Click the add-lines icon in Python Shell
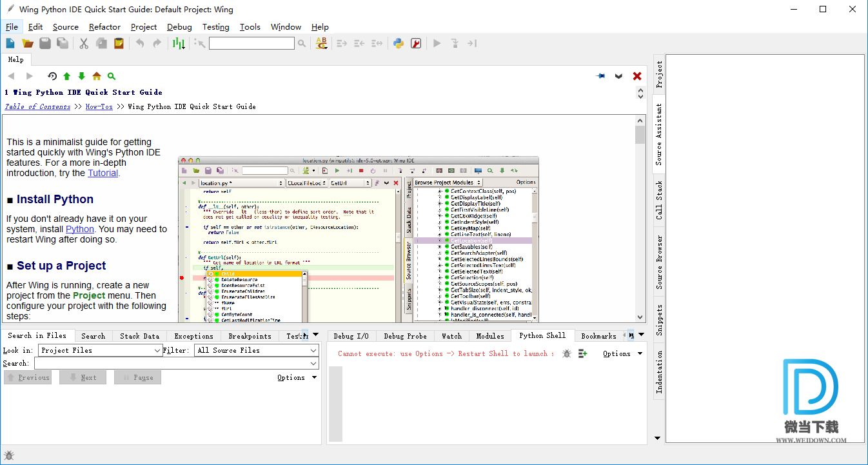 click(583, 353)
